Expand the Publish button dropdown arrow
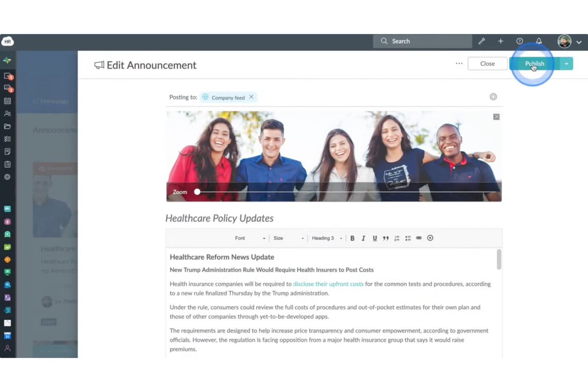This screenshot has height=392, width=588. 567,64
